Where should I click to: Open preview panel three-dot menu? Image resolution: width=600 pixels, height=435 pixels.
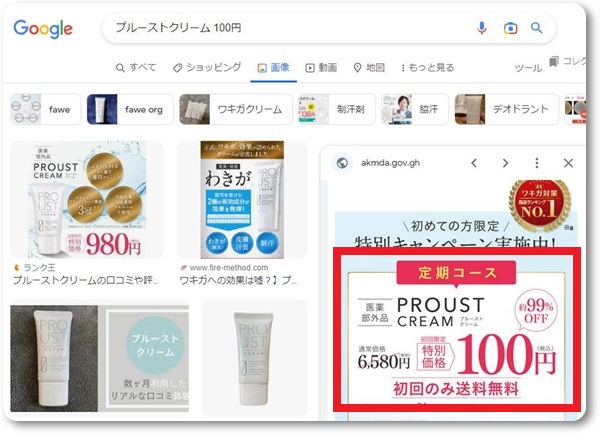pos(537,163)
